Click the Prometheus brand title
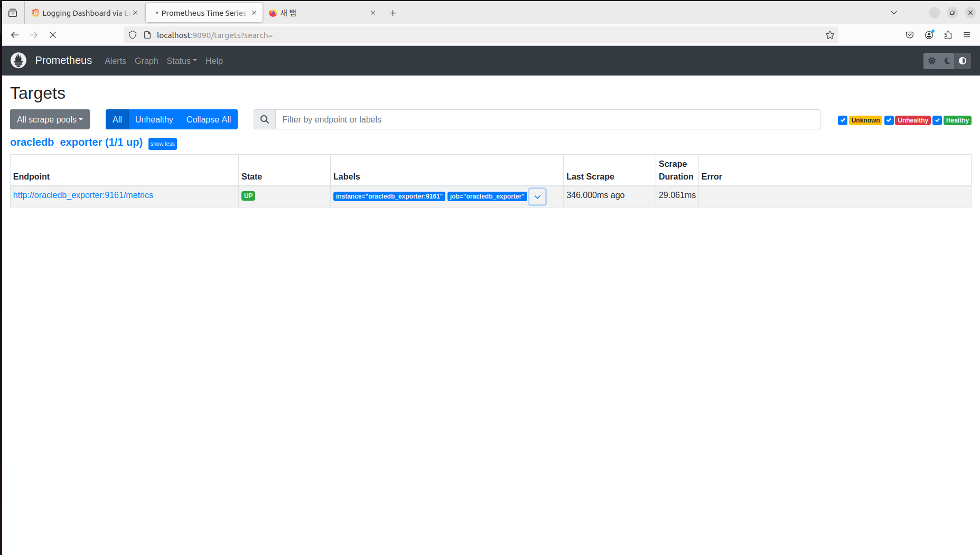The width and height of the screenshot is (980, 555). 63,60
